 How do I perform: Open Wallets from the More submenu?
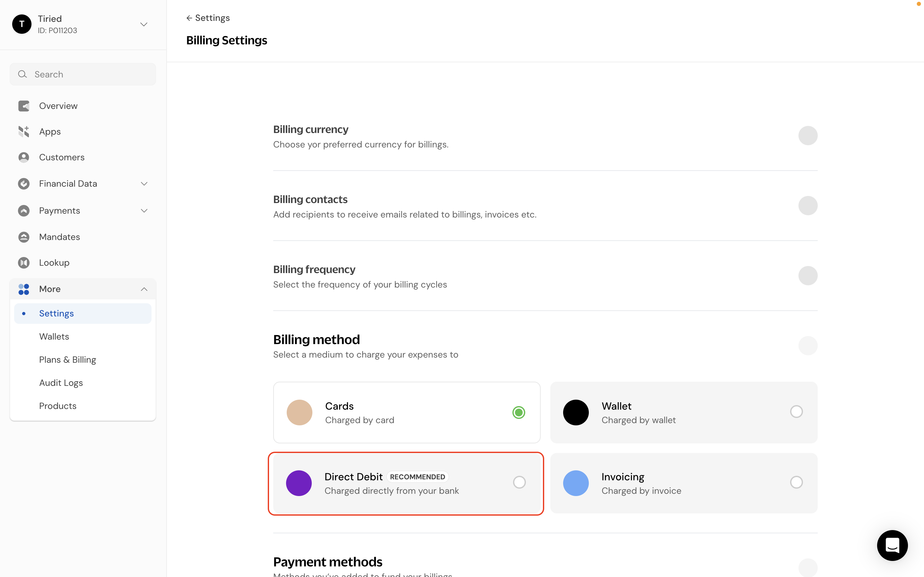(x=54, y=337)
